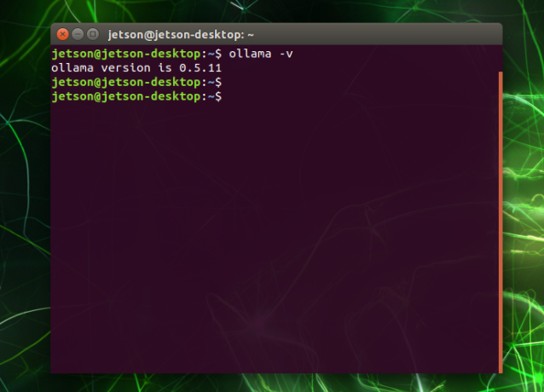This screenshot has width=544, height=392.
Task: Click the orange terminal scrollbar
Action: pyautogui.click(x=501, y=222)
